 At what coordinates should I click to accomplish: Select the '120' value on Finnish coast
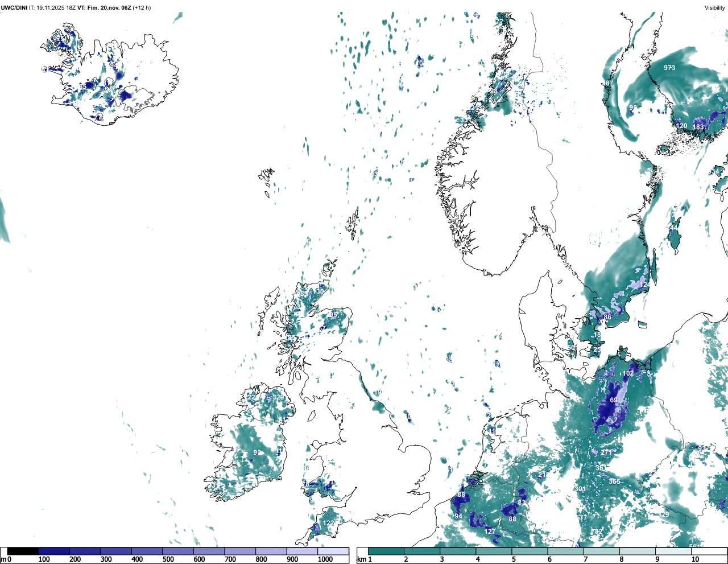point(681,126)
